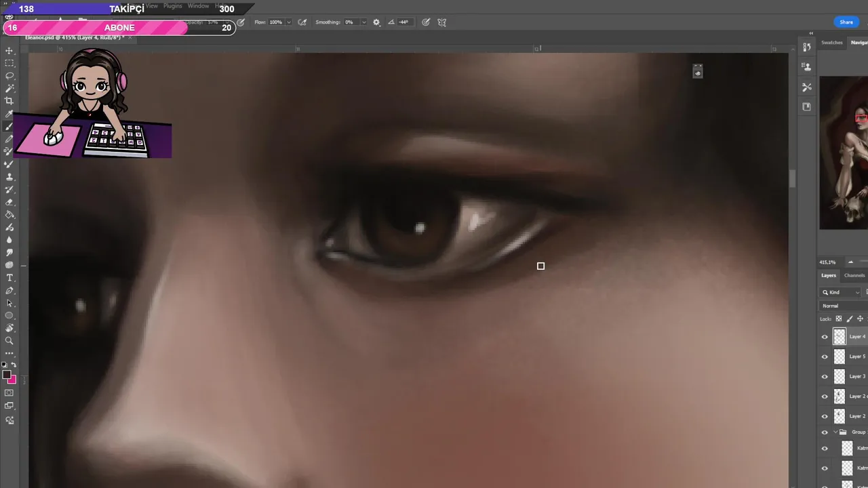868x488 pixels.
Task: Open the layer Kind filter dropdown
Action: [x=841, y=292]
